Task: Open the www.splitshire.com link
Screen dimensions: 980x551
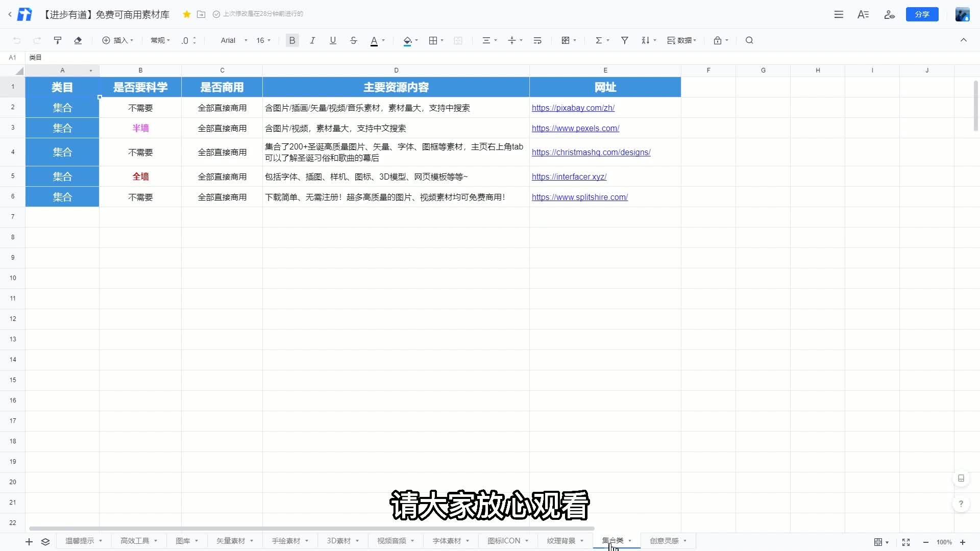Action: pos(579,197)
